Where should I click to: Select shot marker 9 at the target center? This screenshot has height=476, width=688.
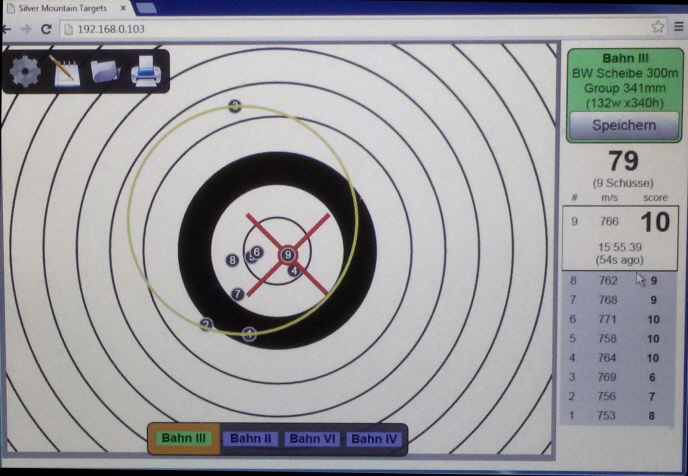click(x=287, y=255)
